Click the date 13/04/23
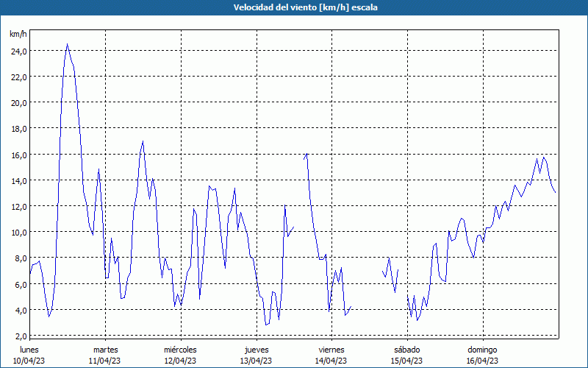This screenshot has height=368, width=588. 256,361
